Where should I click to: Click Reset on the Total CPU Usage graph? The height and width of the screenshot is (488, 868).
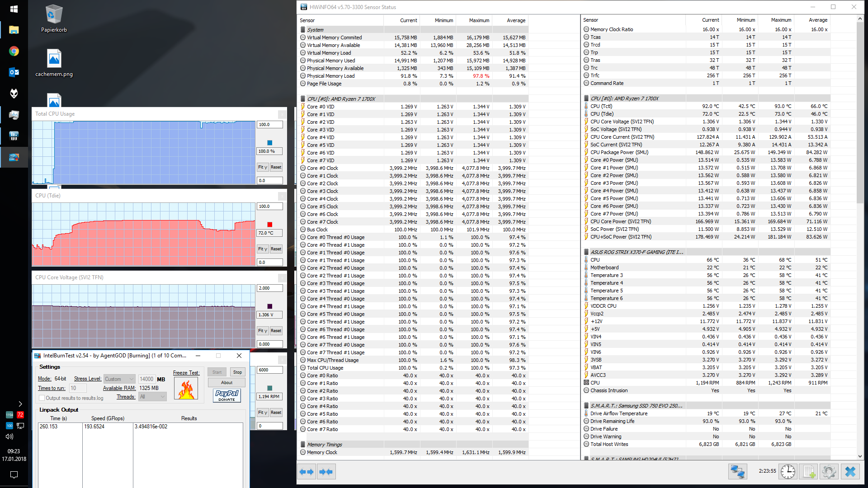click(276, 167)
